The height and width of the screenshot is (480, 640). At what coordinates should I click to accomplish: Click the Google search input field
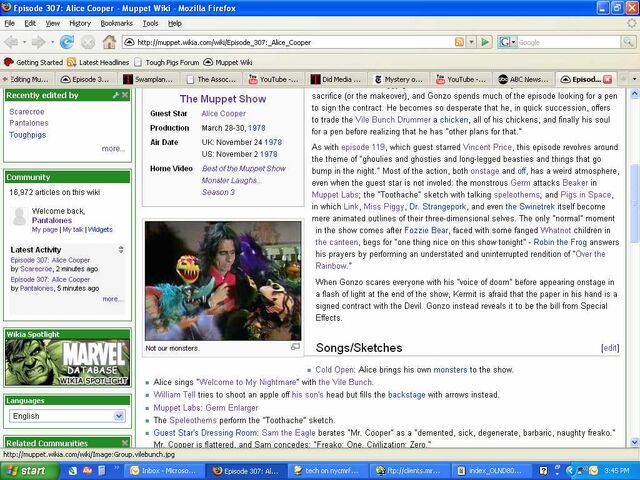569,42
